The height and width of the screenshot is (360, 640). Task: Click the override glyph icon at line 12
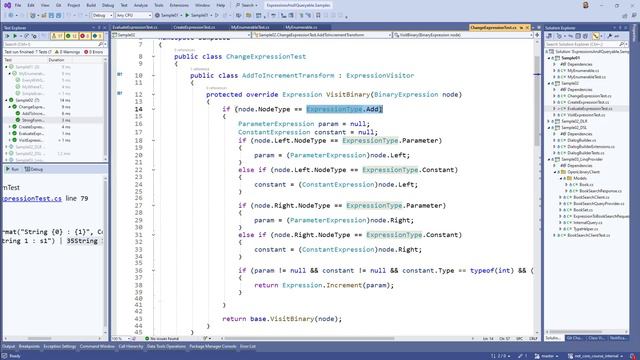click(x=120, y=93)
